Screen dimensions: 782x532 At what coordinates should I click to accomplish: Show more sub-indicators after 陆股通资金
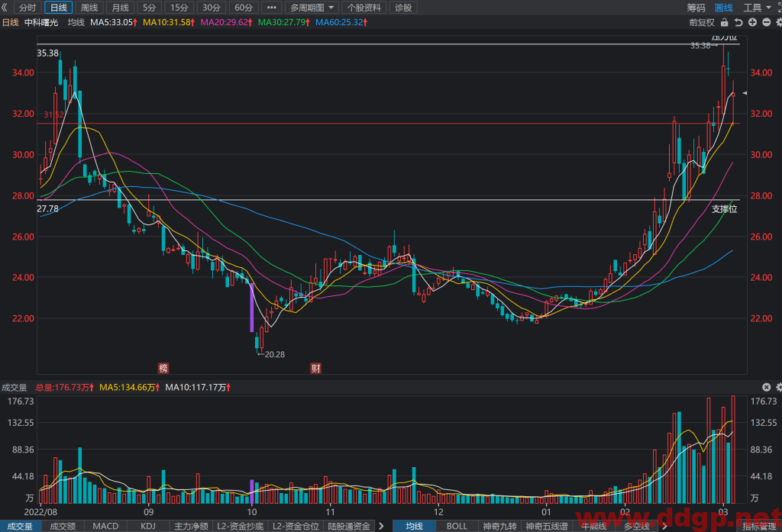click(382, 526)
